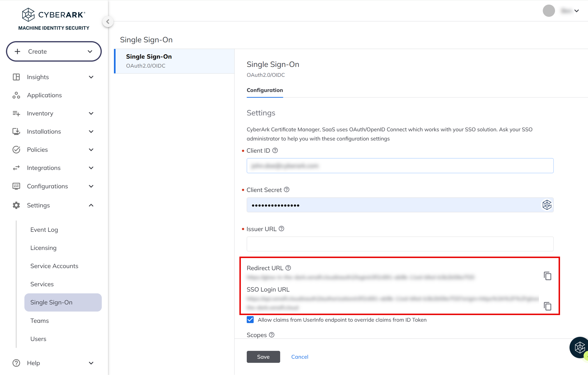Open Service Accounts in Settings menu
Viewport: 588px width, 375px height.
tap(54, 266)
